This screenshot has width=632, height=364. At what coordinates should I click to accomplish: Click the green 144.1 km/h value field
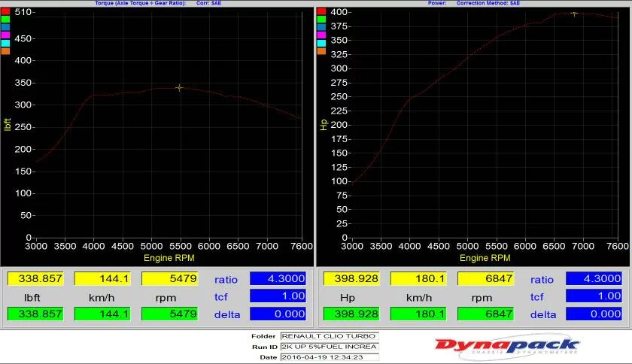pyautogui.click(x=102, y=314)
